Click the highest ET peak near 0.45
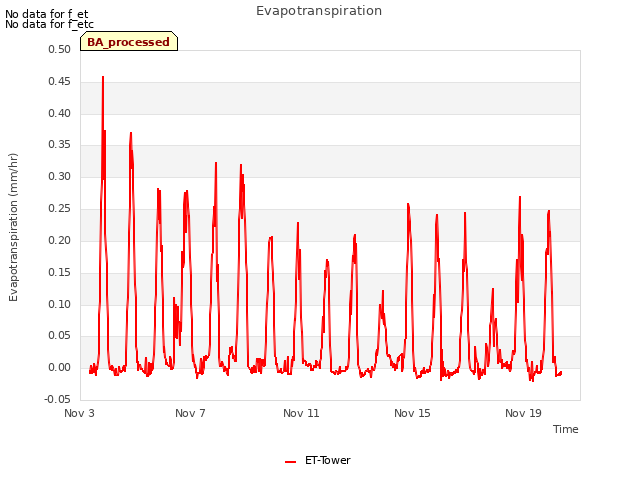 pyautogui.click(x=103, y=77)
